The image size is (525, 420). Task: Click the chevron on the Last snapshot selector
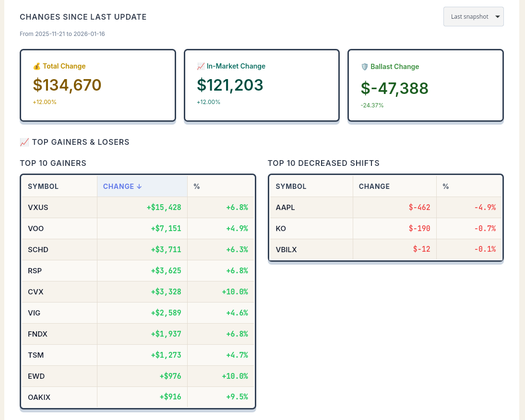coord(497,16)
